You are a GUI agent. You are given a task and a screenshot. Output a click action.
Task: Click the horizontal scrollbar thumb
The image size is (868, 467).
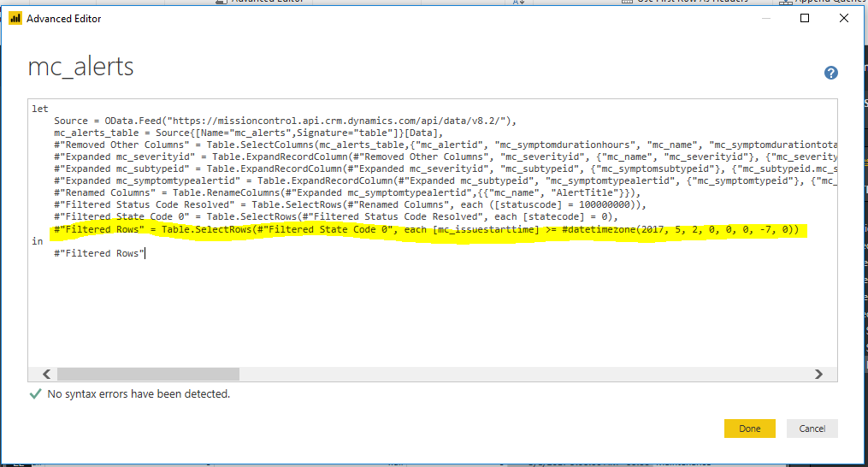pyautogui.click(x=148, y=375)
